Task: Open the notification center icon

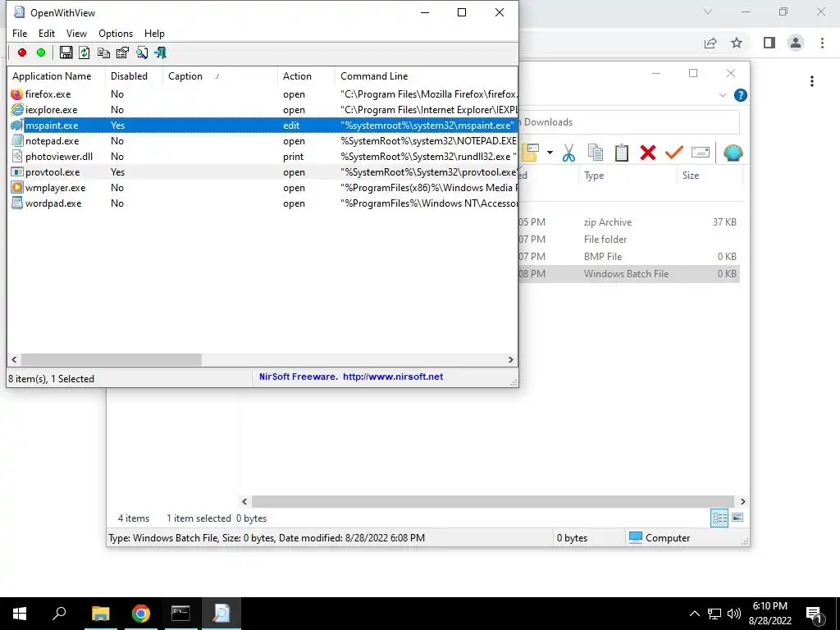Action: [813, 614]
